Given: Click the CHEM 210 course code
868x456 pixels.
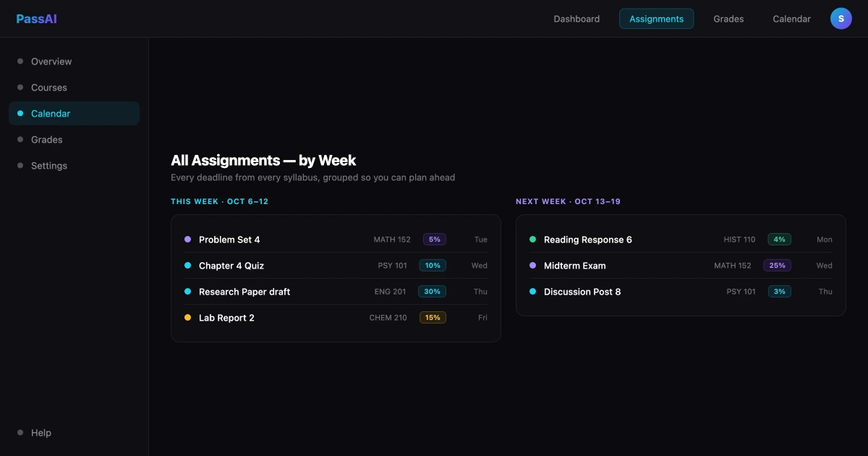Looking at the screenshot, I should coord(388,318).
